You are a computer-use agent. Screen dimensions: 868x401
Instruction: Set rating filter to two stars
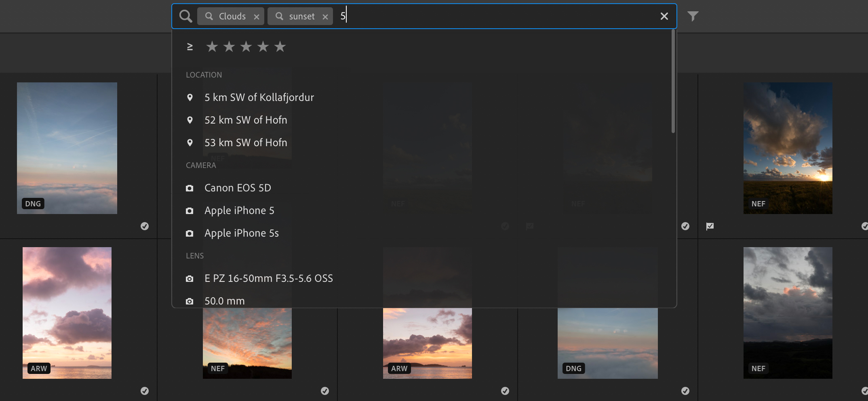(x=229, y=47)
